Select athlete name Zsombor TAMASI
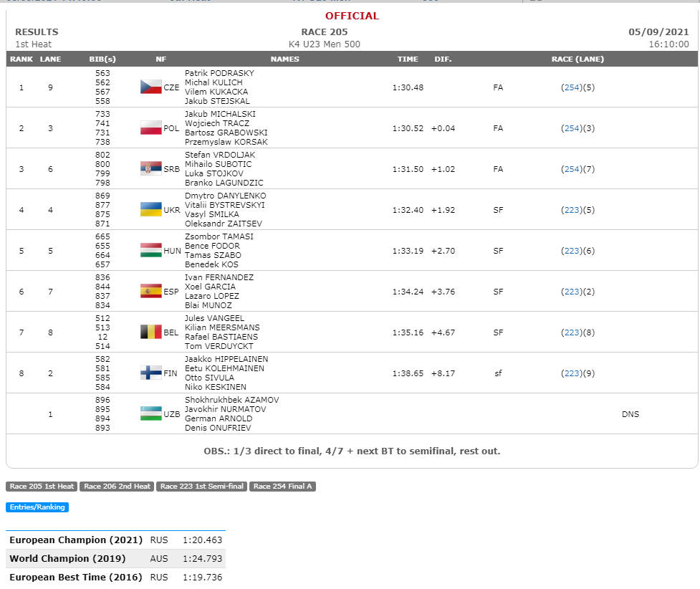 click(x=219, y=236)
